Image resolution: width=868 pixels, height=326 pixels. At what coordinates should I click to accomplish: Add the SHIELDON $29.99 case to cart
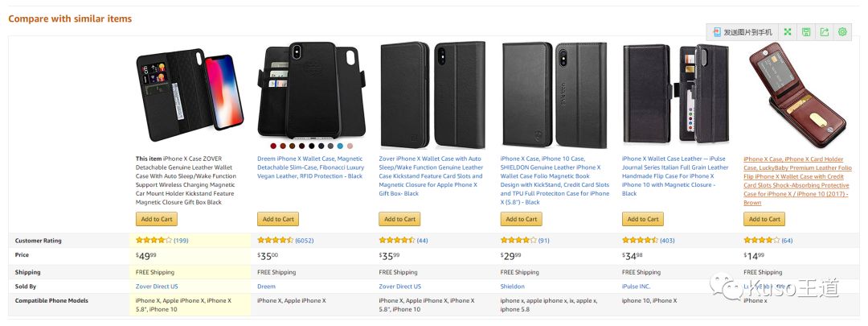pyautogui.click(x=521, y=219)
